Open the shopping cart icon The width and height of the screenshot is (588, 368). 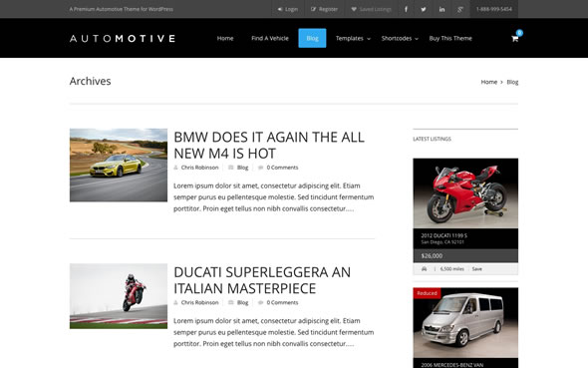(515, 38)
